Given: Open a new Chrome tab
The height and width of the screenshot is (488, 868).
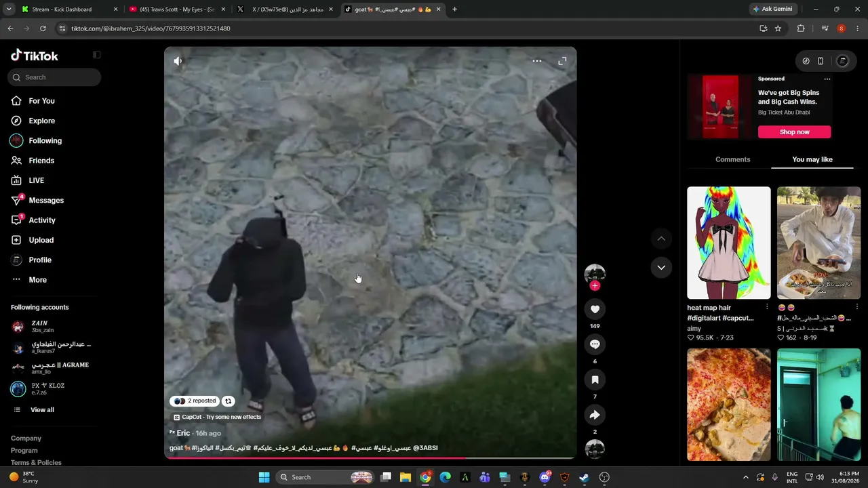Looking at the screenshot, I should point(454,9).
